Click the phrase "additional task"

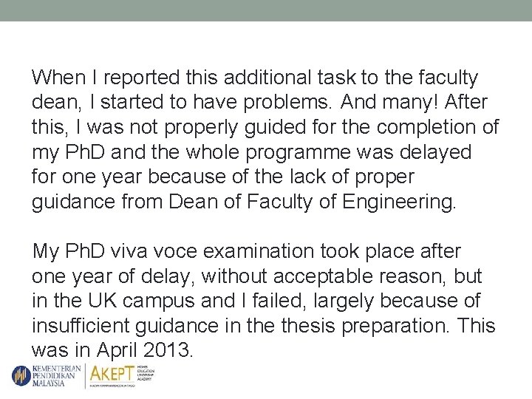click(x=277, y=77)
